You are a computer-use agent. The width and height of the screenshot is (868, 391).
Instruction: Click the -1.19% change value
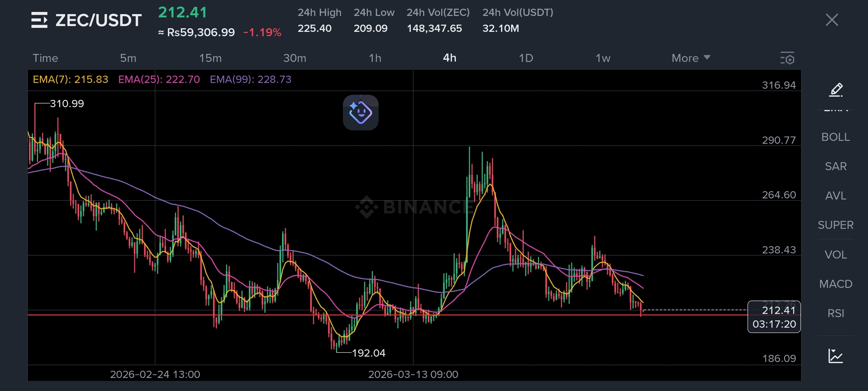[x=262, y=33]
